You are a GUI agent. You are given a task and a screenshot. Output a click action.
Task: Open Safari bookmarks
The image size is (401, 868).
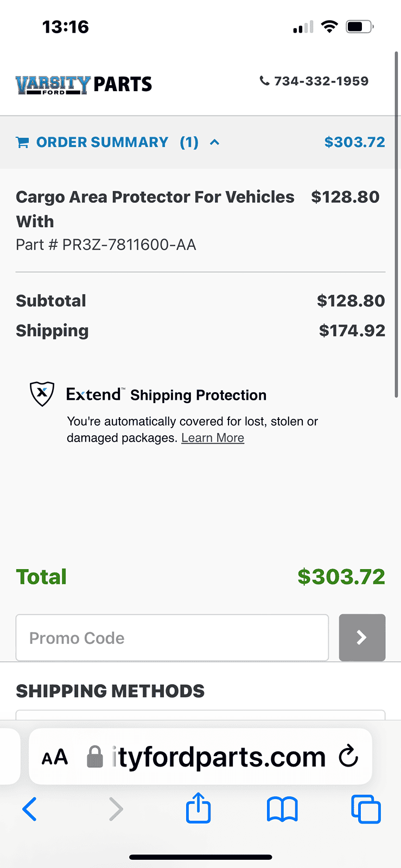pyautogui.click(x=282, y=809)
